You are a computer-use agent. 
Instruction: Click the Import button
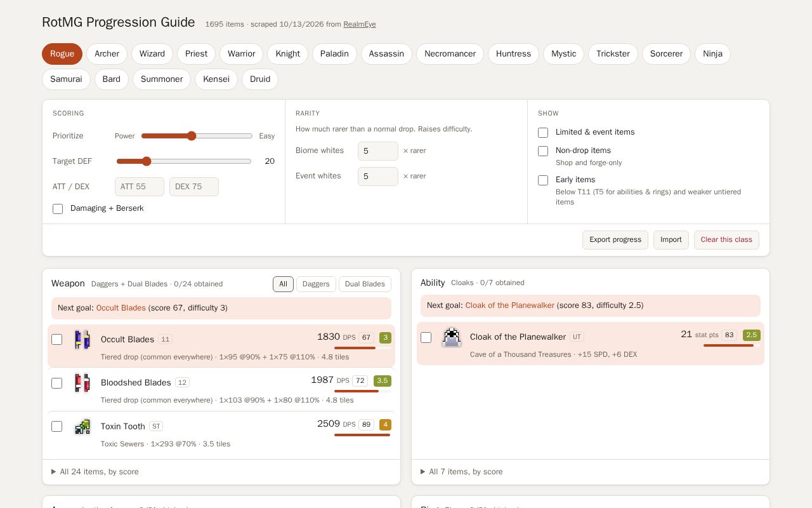[671, 240]
